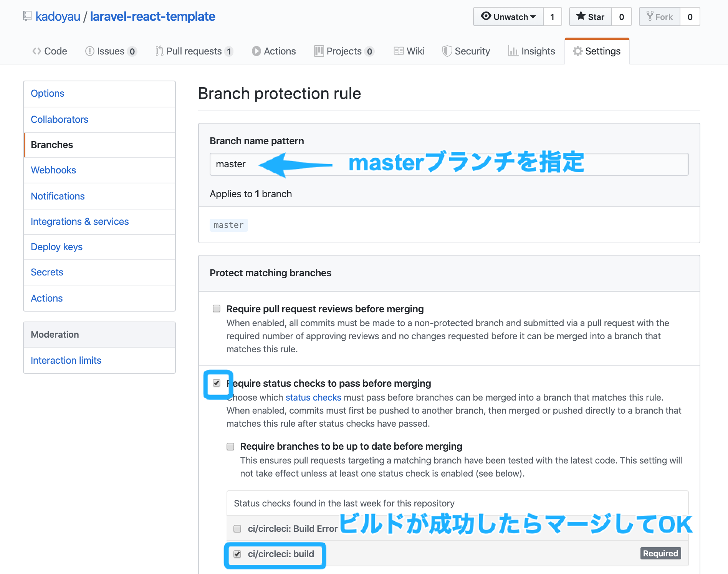Click the Issues exclamation circle icon
Screen dimensions: 728x574
(x=89, y=51)
